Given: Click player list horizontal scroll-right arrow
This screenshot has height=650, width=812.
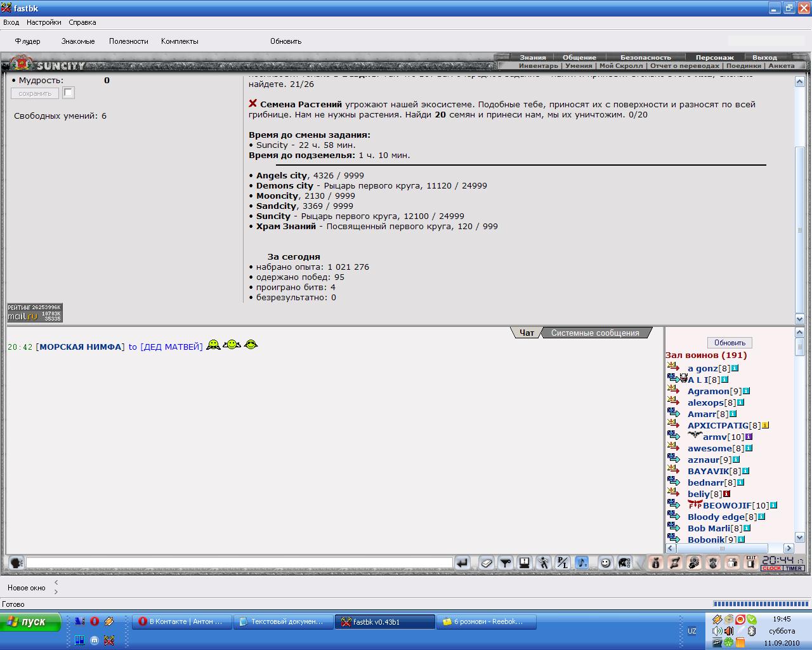Looking at the screenshot, I should 789,548.
